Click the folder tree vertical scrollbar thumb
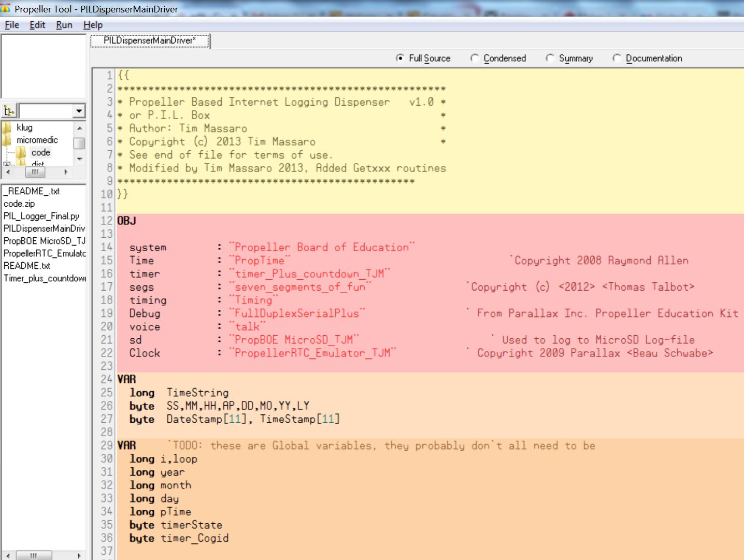Image resolution: width=744 pixels, height=560 pixels. coord(79,143)
